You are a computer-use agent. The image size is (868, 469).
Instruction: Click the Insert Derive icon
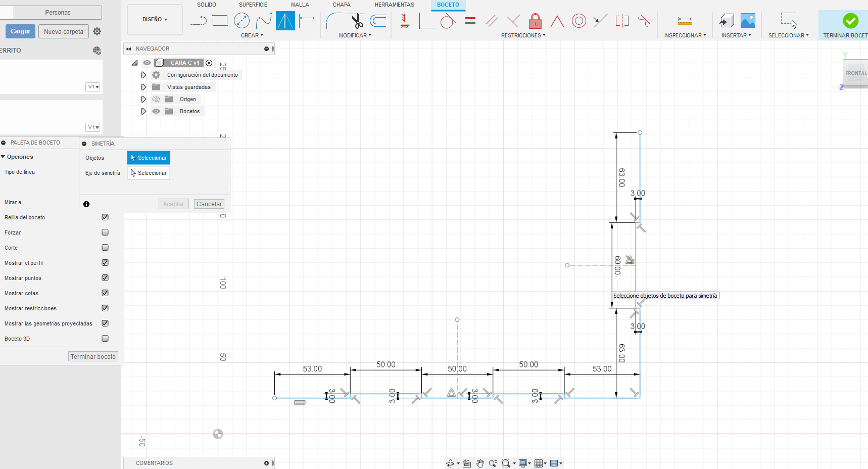pyautogui.click(x=727, y=21)
